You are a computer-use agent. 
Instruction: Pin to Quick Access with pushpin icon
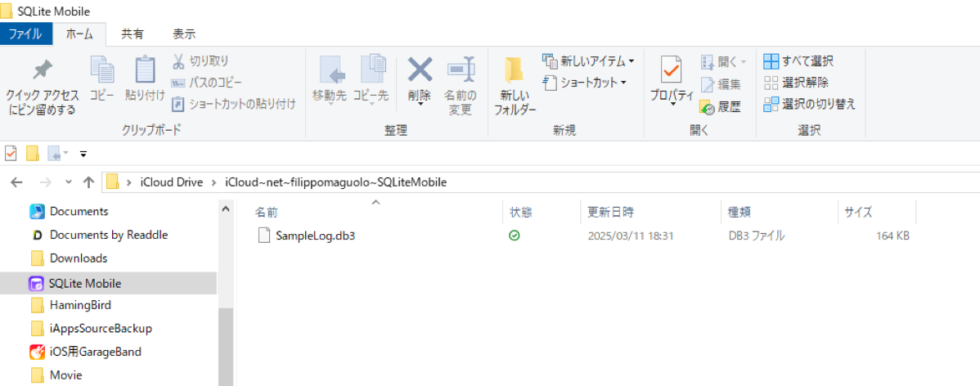pos(43,86)
